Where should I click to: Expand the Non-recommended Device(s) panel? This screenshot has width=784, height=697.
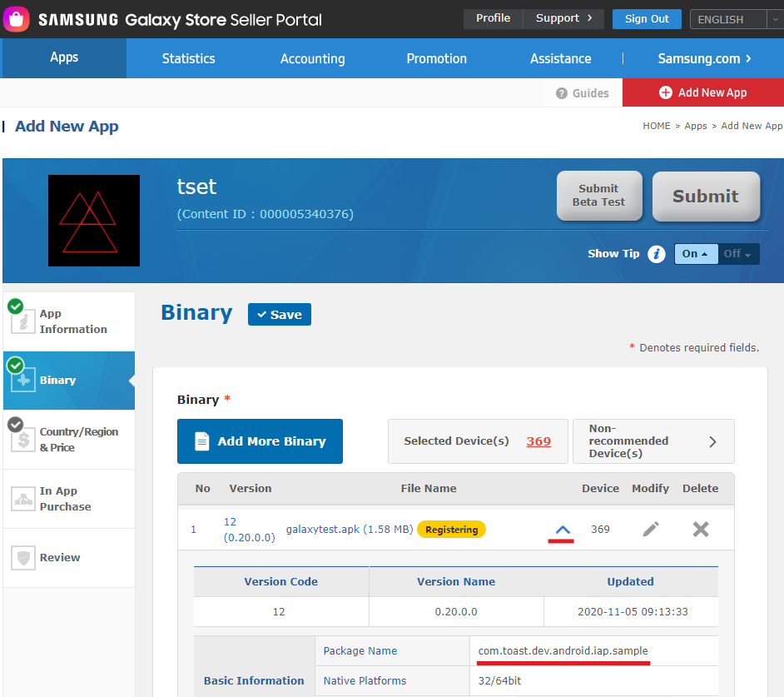pyautogui.click(x=653, y=441)
